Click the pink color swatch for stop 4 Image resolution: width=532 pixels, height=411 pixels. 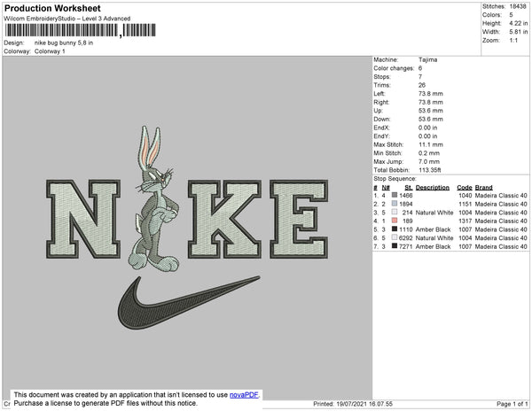pos(395,221)
